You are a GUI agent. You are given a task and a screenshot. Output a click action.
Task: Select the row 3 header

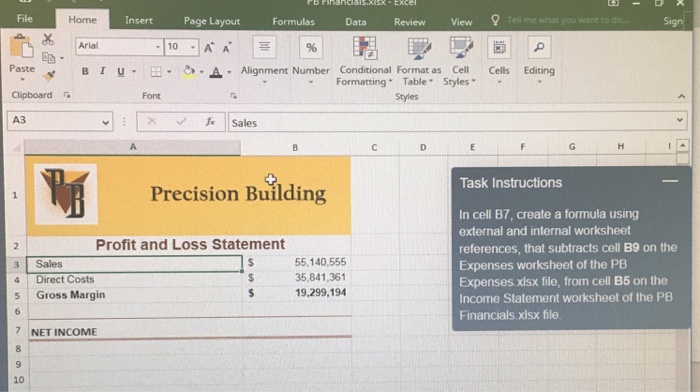tap(17, 264)
